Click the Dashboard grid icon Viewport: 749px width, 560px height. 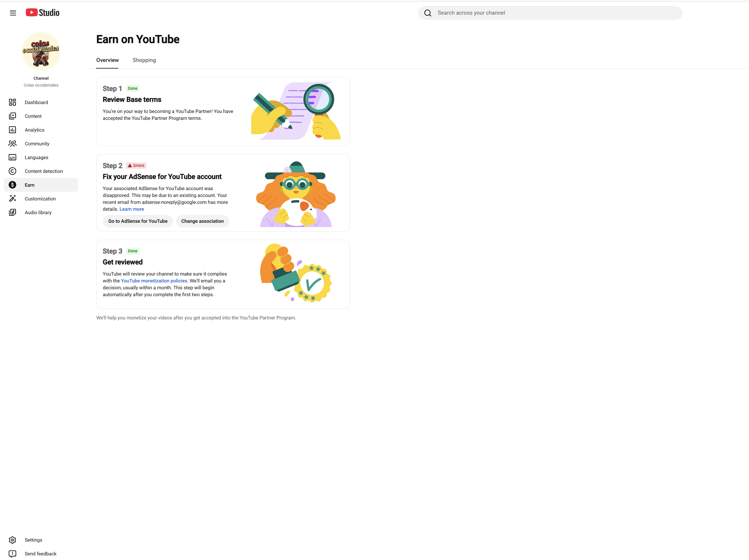(x=13, y=102)
